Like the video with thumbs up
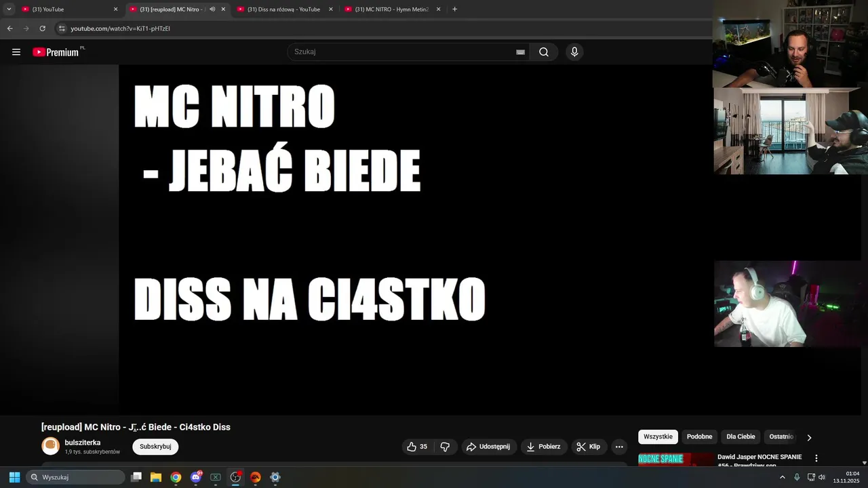The image size is (868, 488). pos(417,447)
